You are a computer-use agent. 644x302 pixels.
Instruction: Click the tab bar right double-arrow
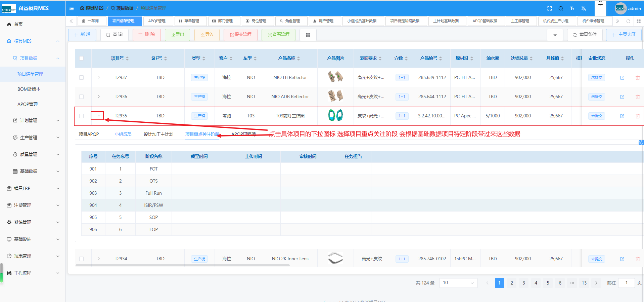617,21
